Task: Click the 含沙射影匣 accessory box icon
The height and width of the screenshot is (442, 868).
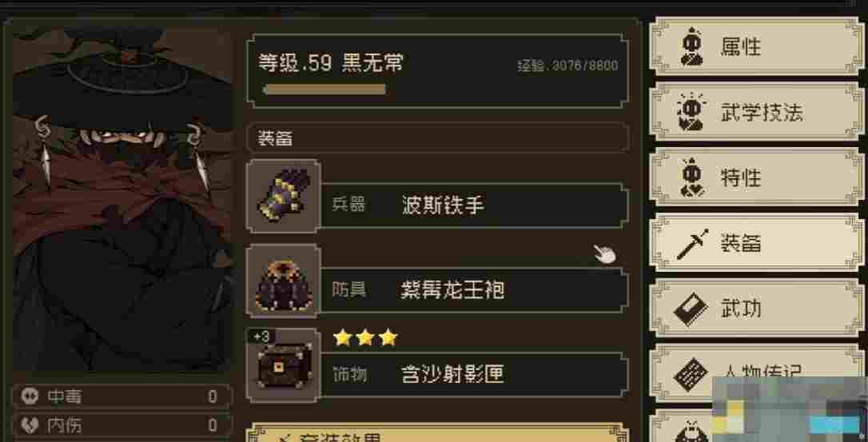Action: tap(284, 365)
